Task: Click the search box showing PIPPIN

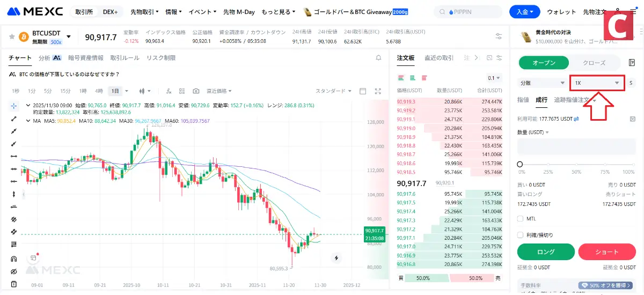Action: tap(468, 11)
